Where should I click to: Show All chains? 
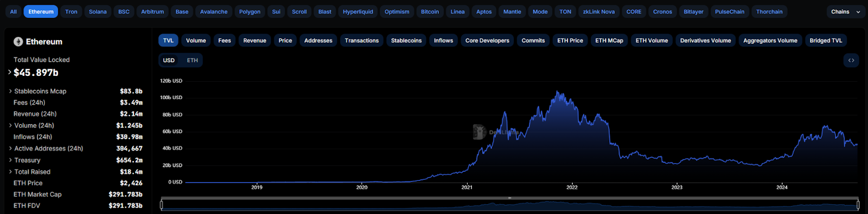point(13,11)
